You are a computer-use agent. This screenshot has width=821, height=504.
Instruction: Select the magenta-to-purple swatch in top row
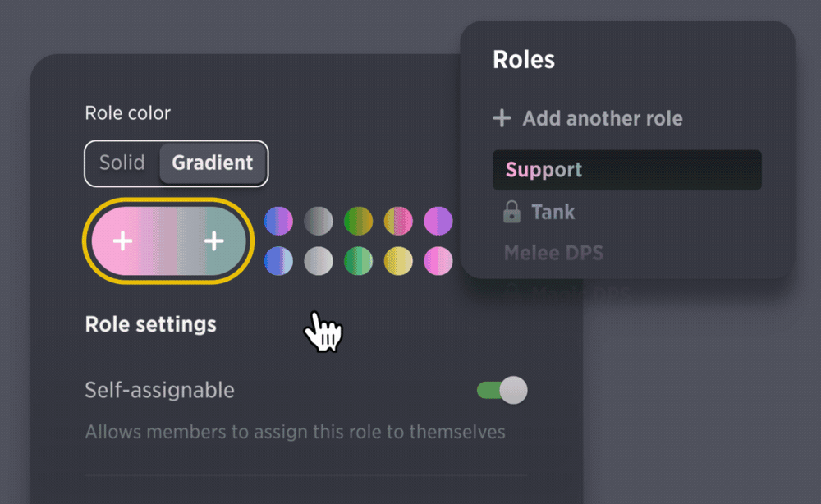point(438,221)
